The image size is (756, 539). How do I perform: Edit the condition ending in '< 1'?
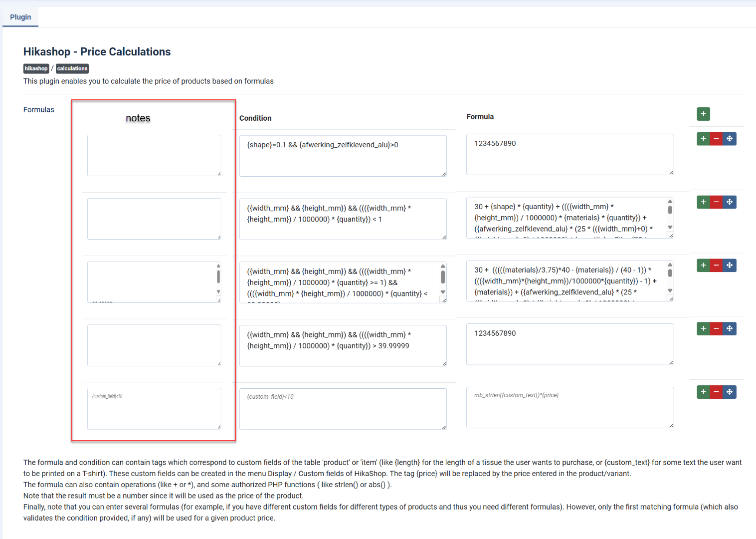click(343, 219)
